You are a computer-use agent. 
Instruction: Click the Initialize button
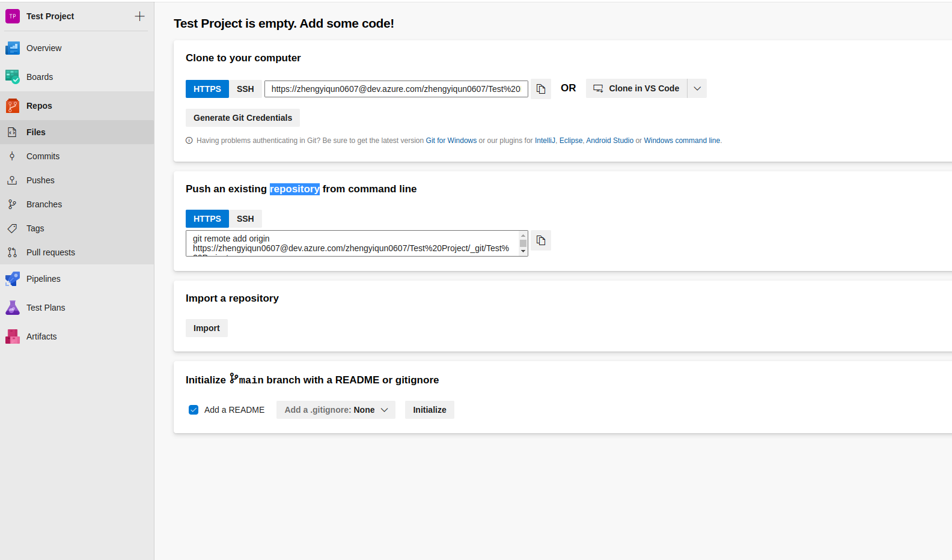[x=430, y=410]
